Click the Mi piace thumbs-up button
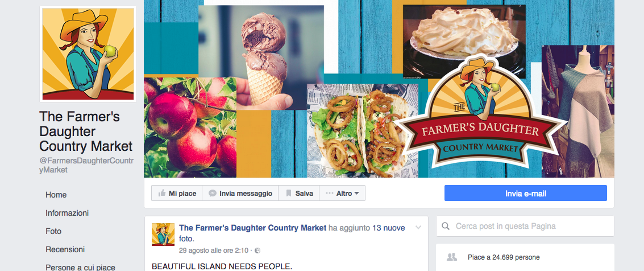 click(177, 193)
